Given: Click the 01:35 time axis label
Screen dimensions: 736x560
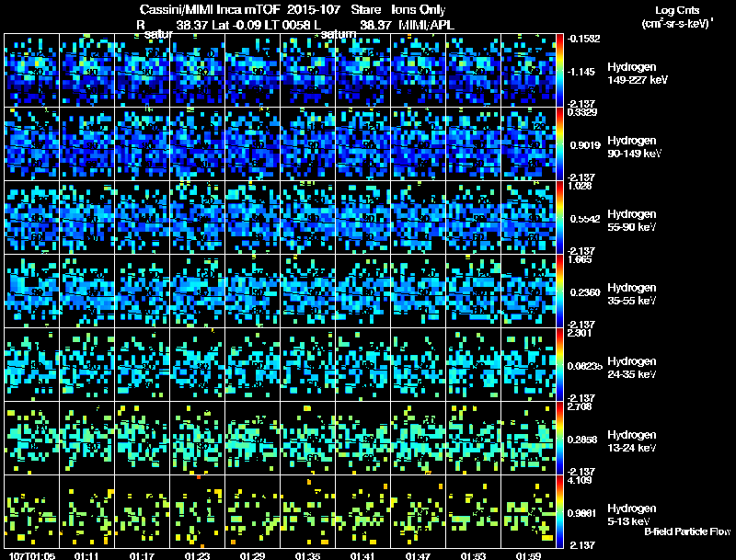Looking at the screenshot, I should coord(307,555).
